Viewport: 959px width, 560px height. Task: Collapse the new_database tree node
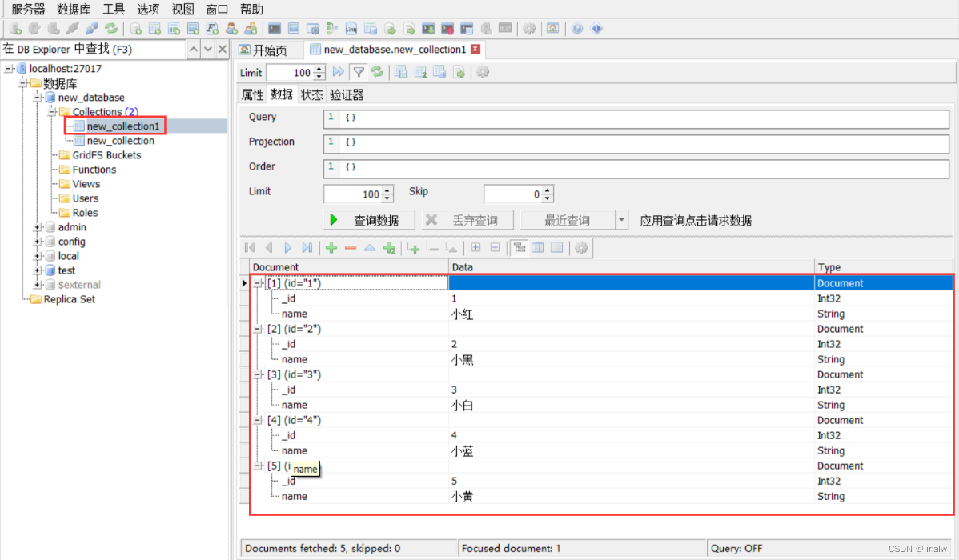tap(37, 97)
